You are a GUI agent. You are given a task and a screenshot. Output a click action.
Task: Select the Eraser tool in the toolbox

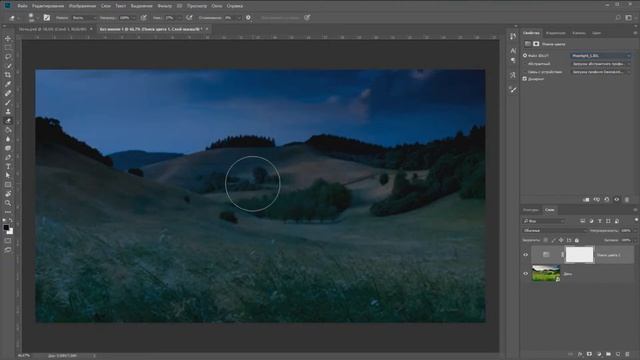[x=8, y=121]
